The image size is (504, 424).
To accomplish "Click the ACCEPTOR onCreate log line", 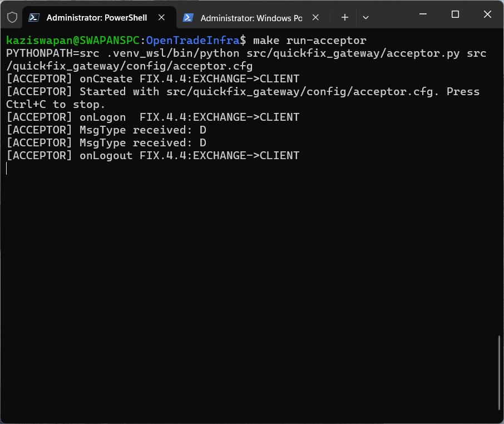I will click(152, 78).
